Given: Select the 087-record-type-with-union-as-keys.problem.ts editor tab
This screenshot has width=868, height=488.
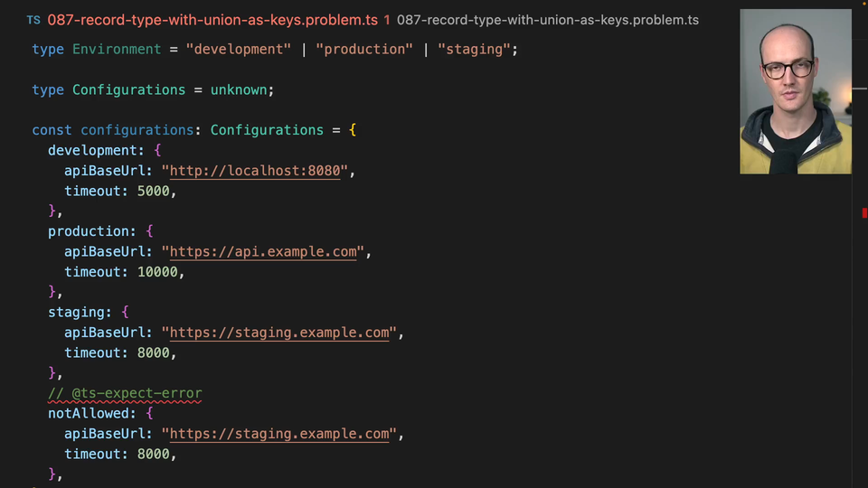Looking at the screenshot, I should [x=214, y=20].
